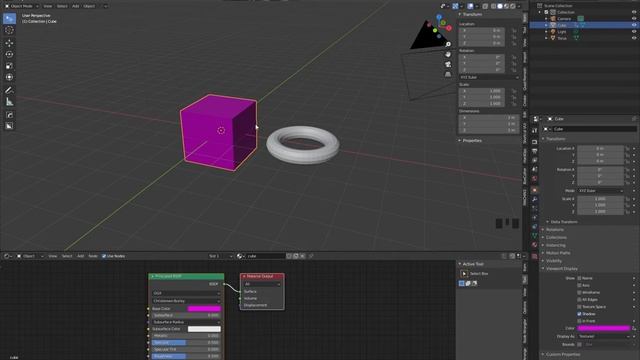Image resolution: width=640 pixels, height=360 pixels.
Task: Open the Material properties tab icon
Action: 535,245
